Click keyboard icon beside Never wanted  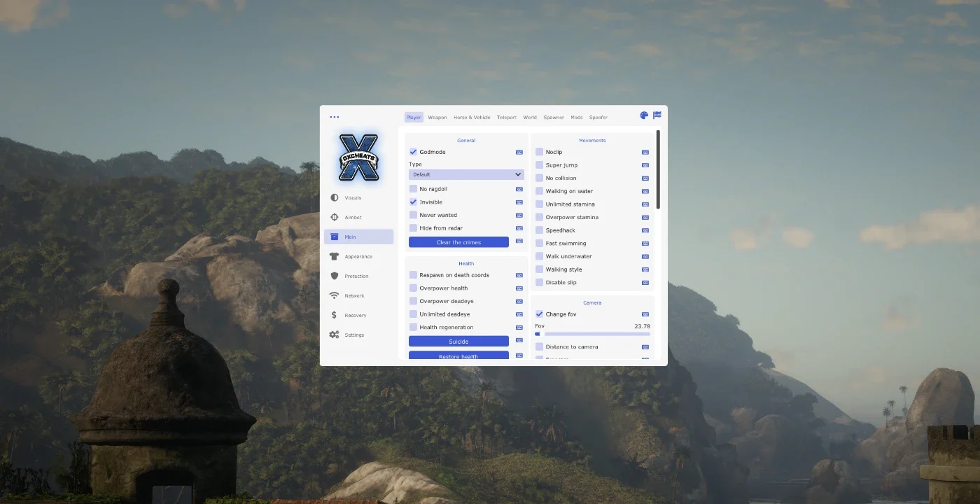click(x=519, y=216)
